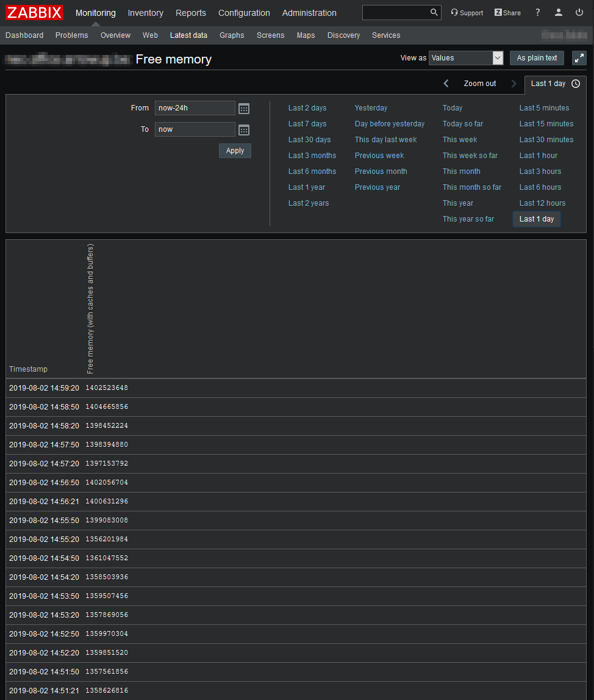Click the As plain text button

click(537, 58)
